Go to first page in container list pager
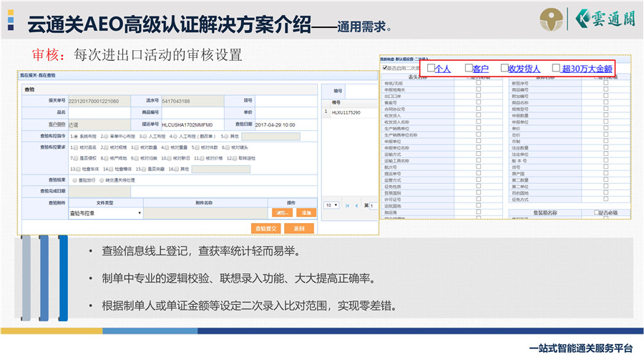 [348, 205]
